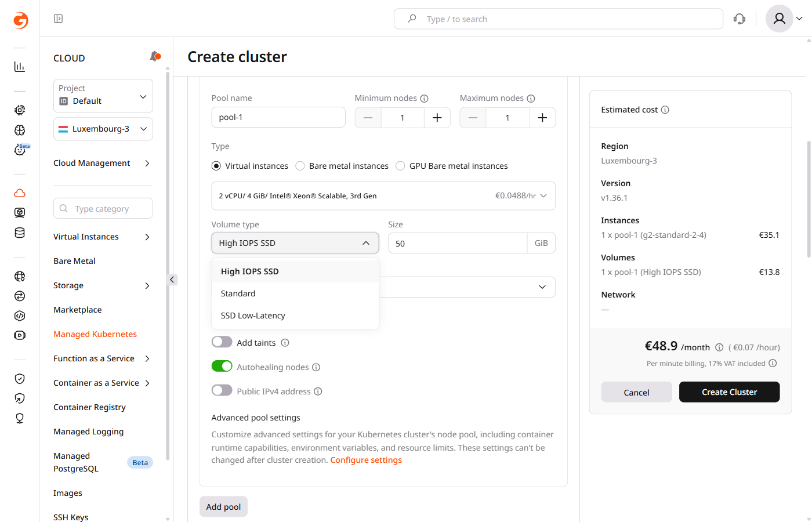The height and width of the screenshot is (522, 812).
Task: Open the shield checkmark icon in rail
Action: tap(20, 379)
